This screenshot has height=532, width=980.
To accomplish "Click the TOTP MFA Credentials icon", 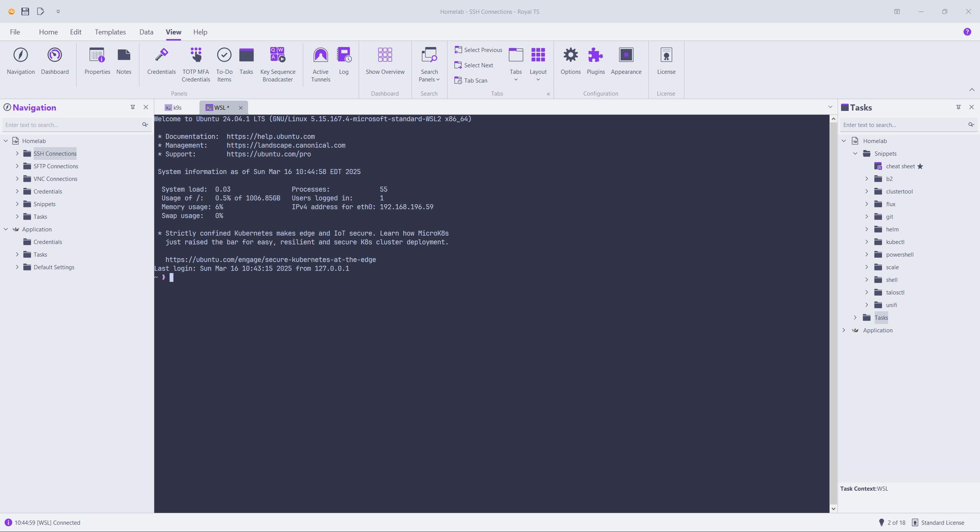I will tap(196, 56).
